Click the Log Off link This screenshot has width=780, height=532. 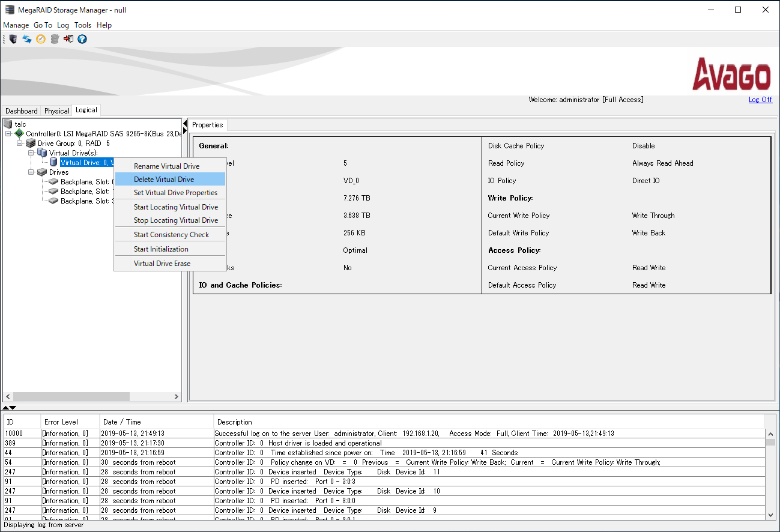(x=760, y=100)
